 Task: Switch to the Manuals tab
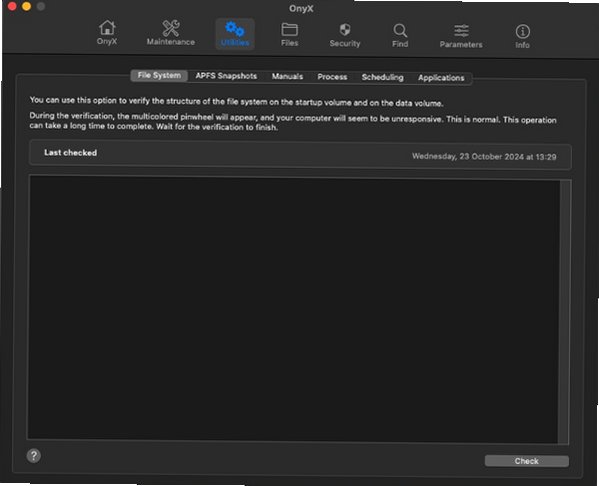287,76
